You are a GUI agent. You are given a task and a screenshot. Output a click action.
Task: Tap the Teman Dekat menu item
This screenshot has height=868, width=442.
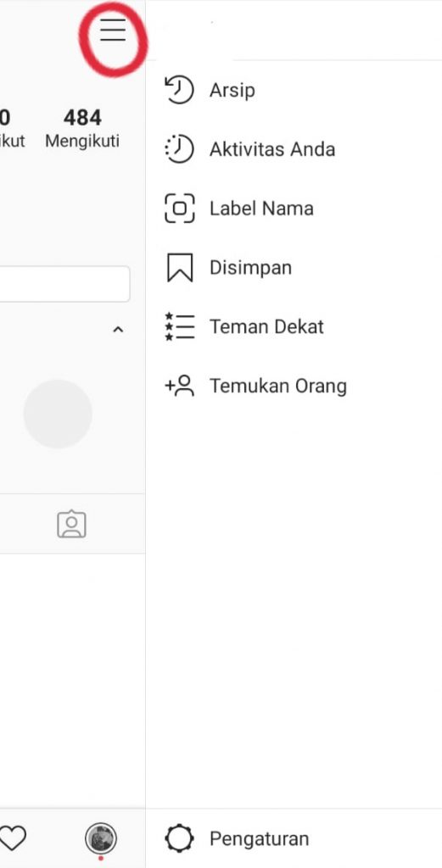coord(266,326)
